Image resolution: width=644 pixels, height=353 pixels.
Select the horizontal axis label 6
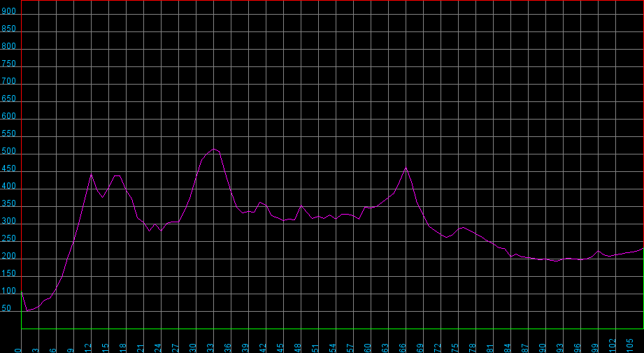coord(53,350)
